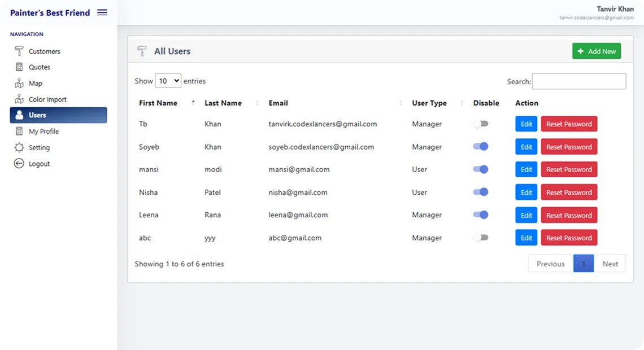The image size is (644, 350).
Task: Reset Password for tanvirk.codexlancers@gmail.com
Action: coord(569,124)
